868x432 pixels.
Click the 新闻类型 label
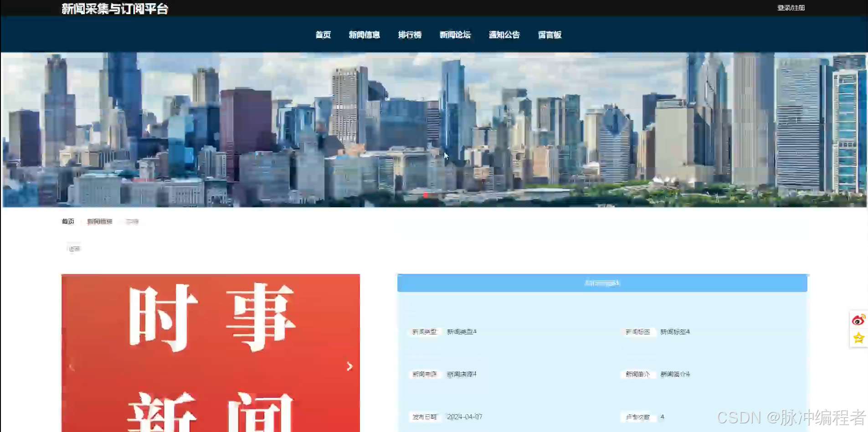click(424, 332)
